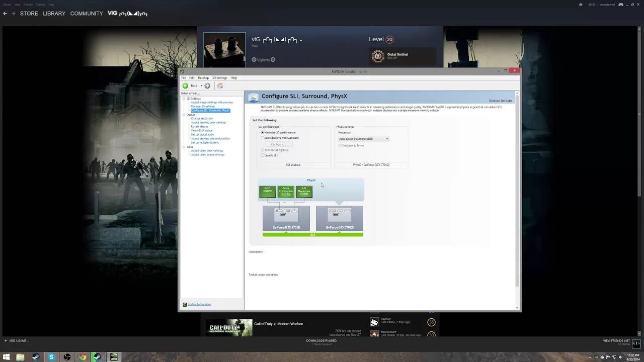The height and width of the screenshot is (362, 644).
Task: Click the AOC monitor green box
Action: coord(267,192)
